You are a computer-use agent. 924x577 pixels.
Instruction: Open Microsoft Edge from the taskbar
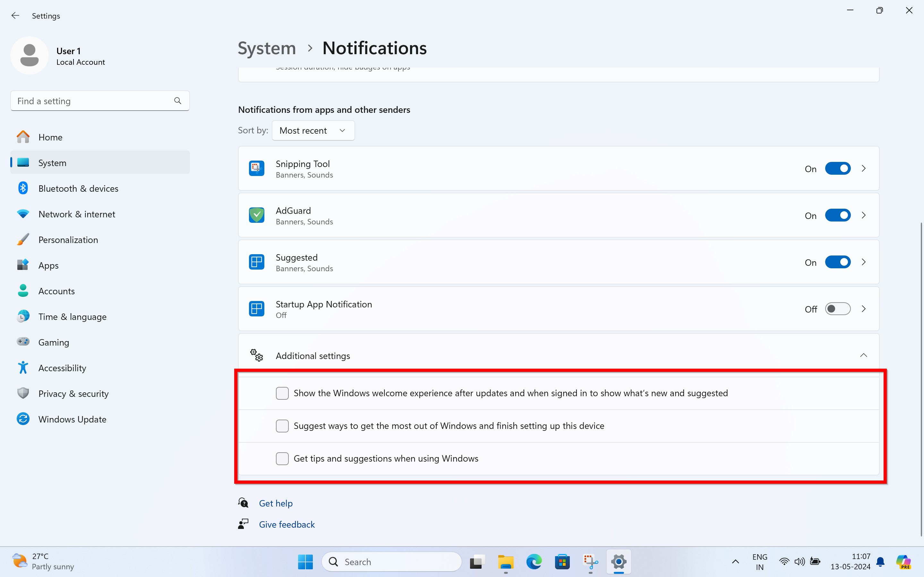(534, 562)
